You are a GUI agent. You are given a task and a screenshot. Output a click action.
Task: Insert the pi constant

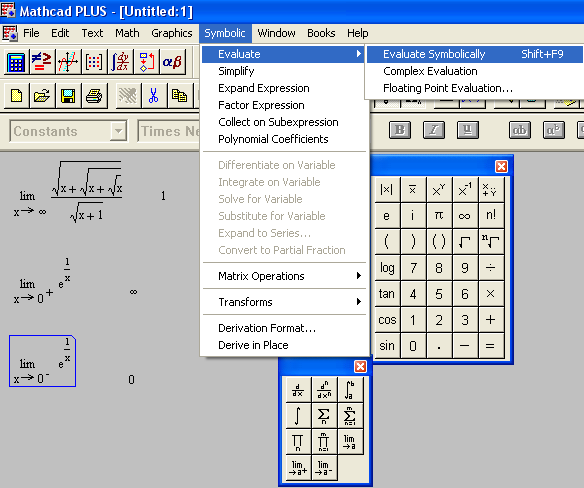tap(439, 216)
